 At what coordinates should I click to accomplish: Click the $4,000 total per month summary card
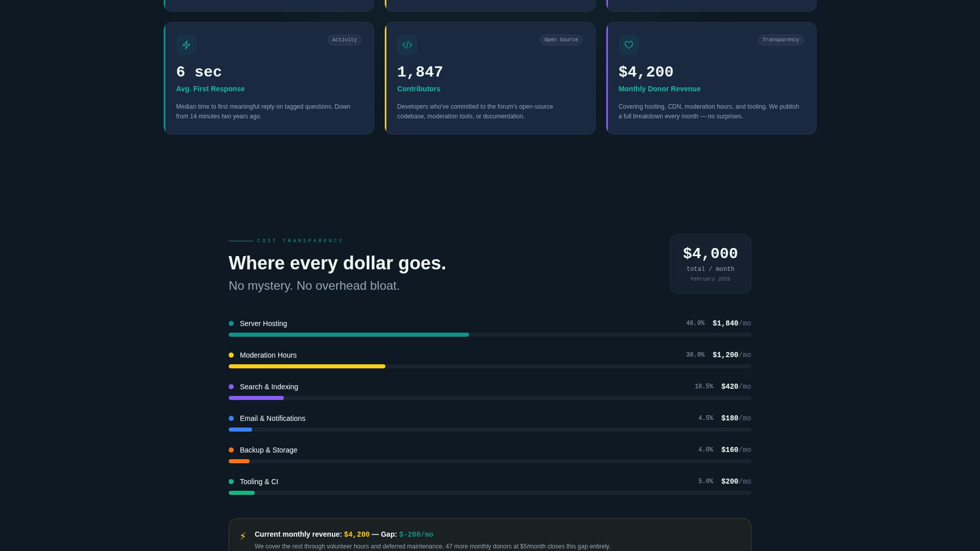coord(710,263)
